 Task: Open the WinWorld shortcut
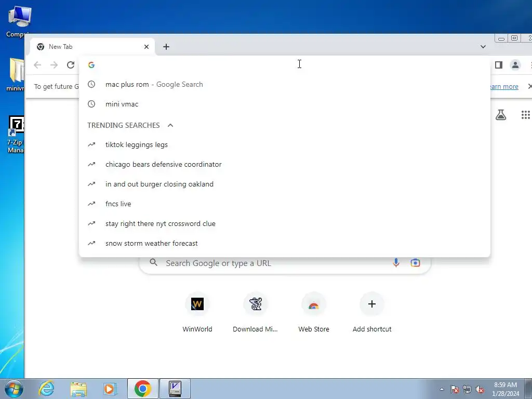pos(197,312)
